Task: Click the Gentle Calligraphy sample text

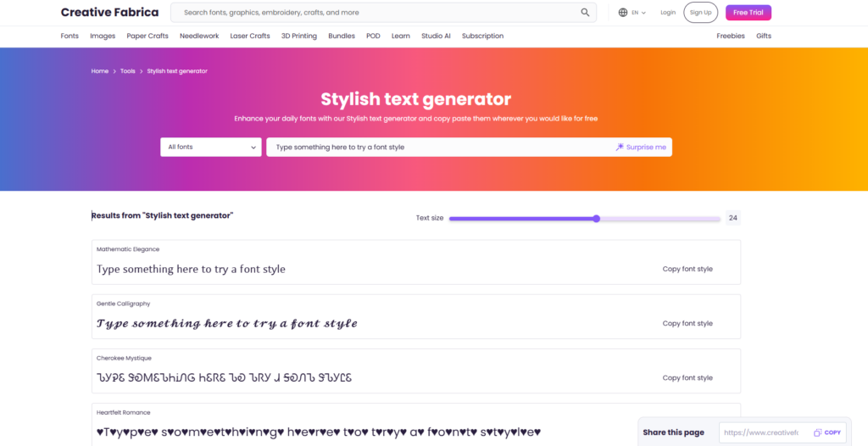Action: [x=227, y=324]
